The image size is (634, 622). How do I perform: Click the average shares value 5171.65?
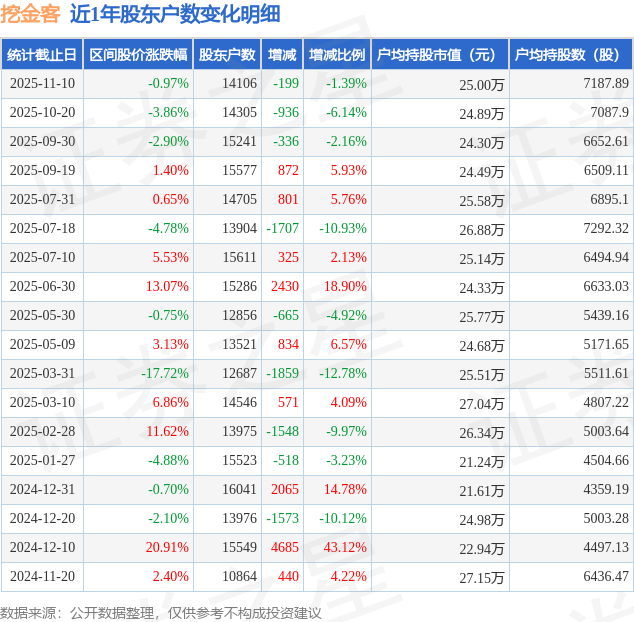coord(606,344)
